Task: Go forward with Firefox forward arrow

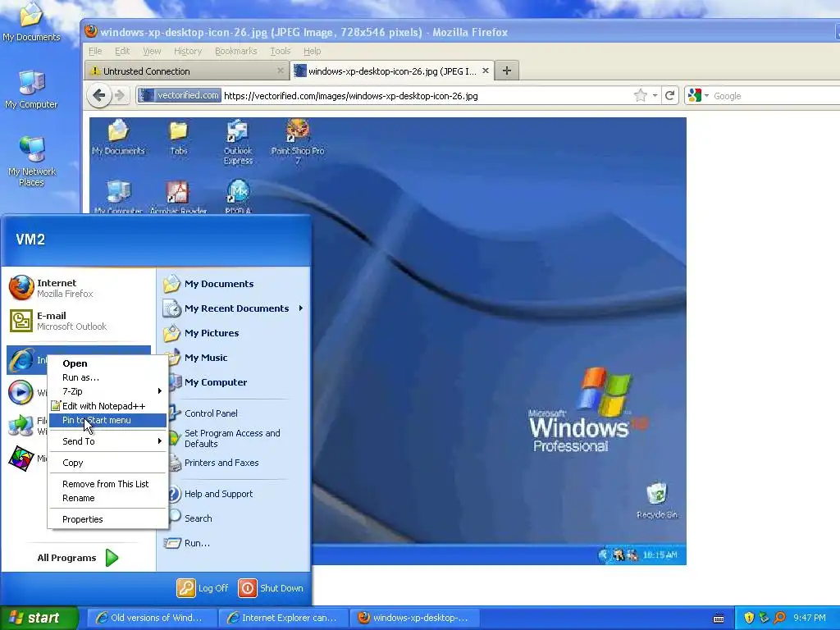Action: pos(121,96)
